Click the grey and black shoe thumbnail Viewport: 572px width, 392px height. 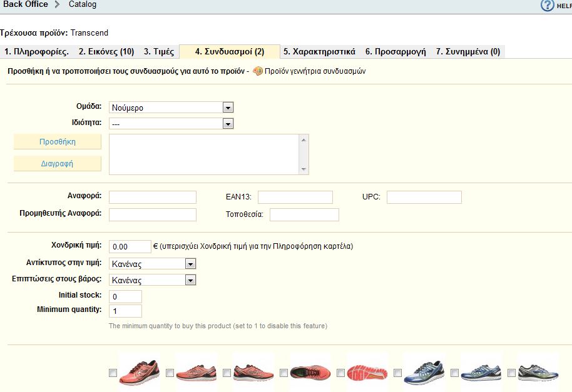pos(538,372)
